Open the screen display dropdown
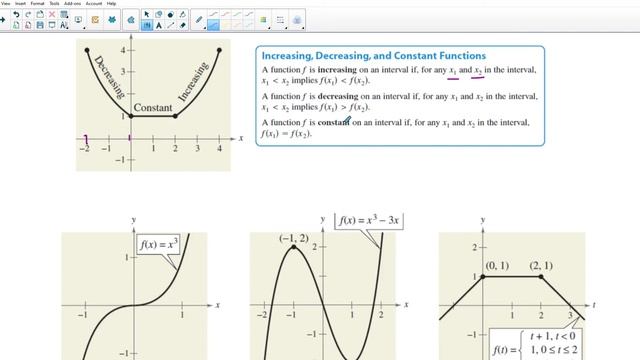 coord(79,20)
